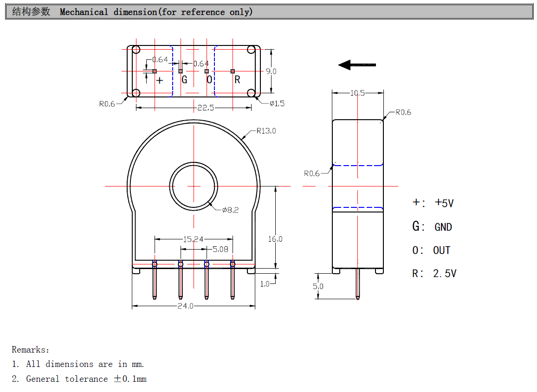Click the black left-pointing direction arrow
Viewport: 537px width, 392px height.
[356, 65]
